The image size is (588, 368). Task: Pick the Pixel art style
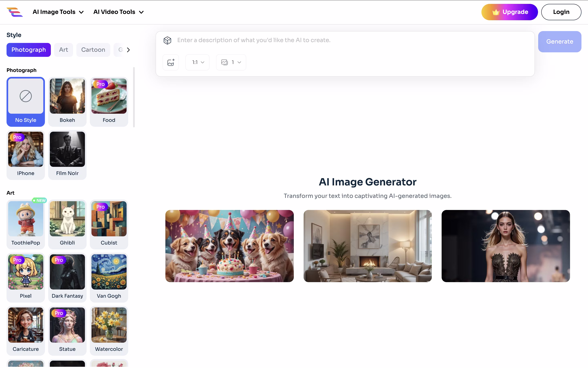26,278
